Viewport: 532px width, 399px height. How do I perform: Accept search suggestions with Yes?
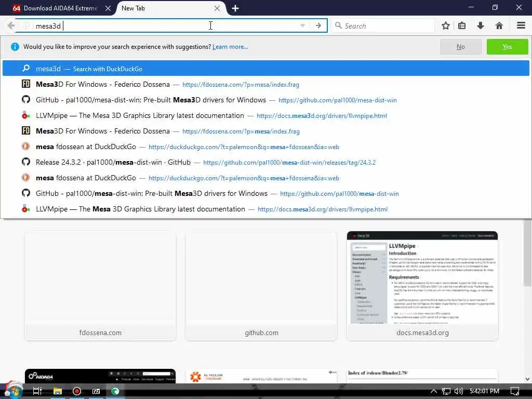pyautogui.click(x=507, y=47)
